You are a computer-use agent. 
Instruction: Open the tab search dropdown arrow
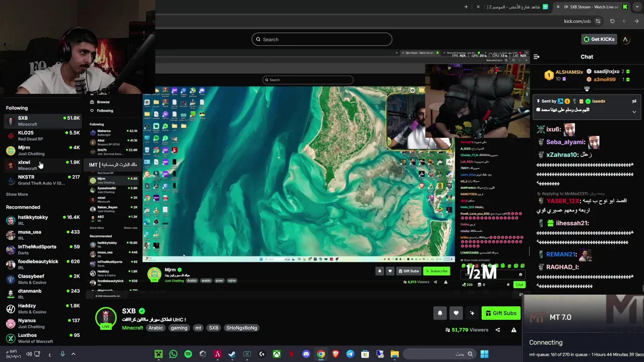[637, 7]
